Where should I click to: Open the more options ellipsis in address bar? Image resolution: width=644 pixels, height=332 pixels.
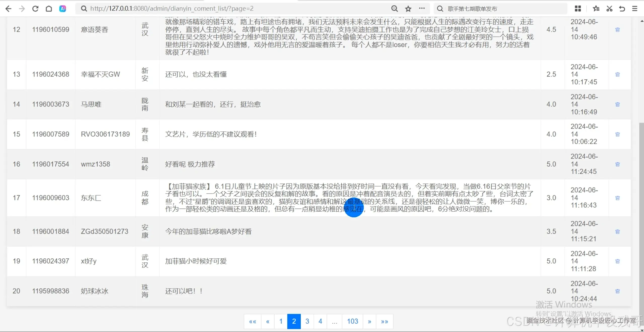[x=422, y=8]
